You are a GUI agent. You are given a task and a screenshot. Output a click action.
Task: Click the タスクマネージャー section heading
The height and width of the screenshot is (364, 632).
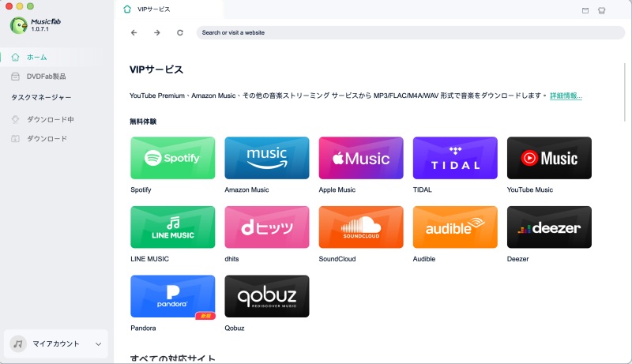41,97
